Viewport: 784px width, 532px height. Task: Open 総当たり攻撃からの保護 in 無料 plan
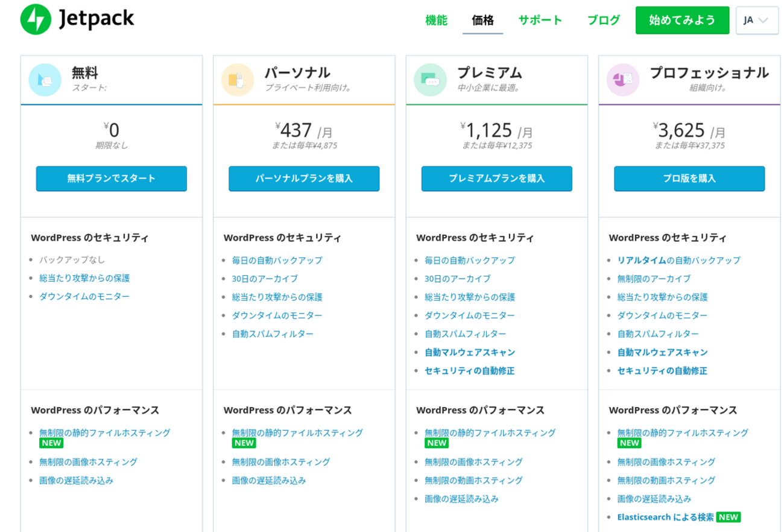tap(84, 278)
